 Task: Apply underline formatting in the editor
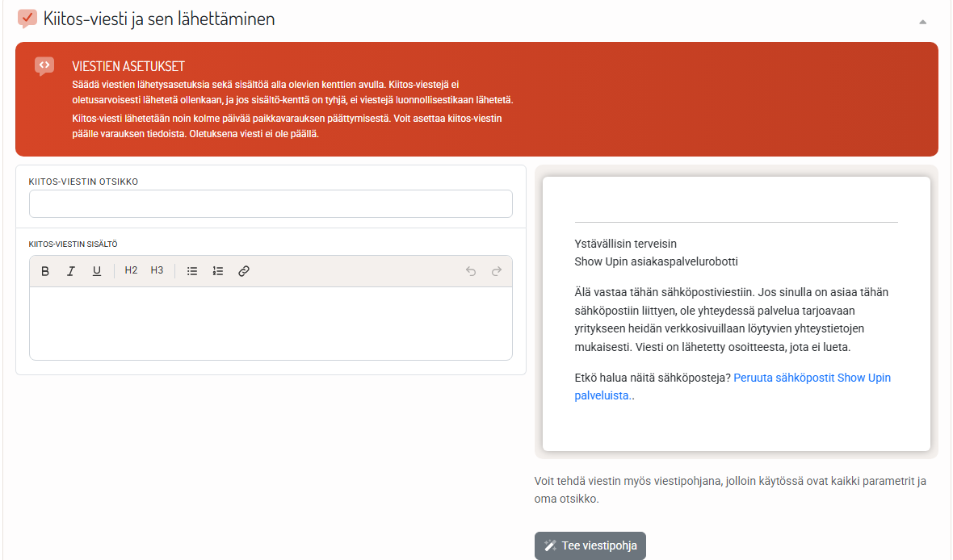click(x=97, y=271)
